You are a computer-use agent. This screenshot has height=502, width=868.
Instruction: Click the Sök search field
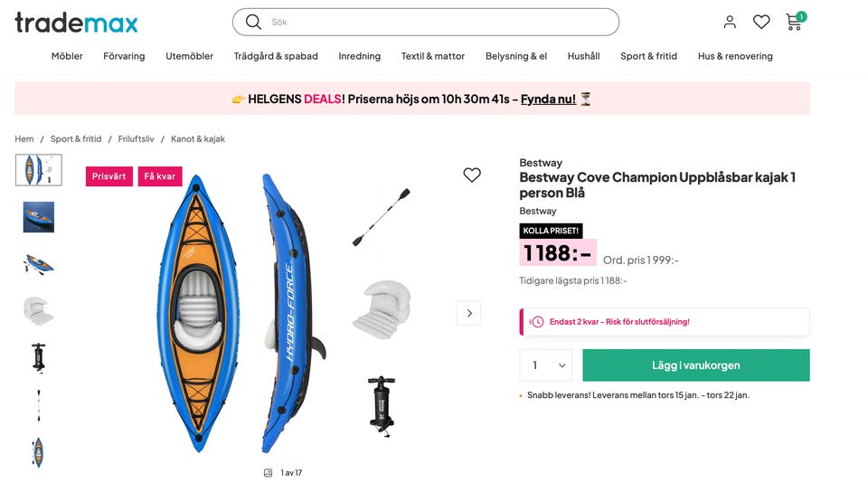click(434, 22)
